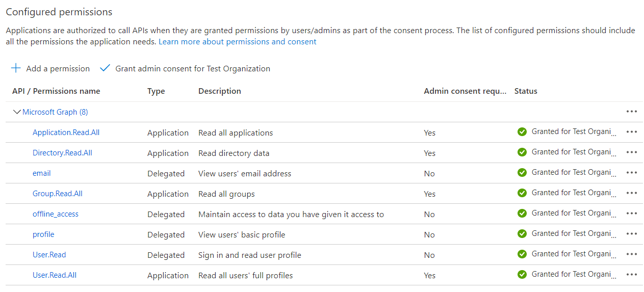Select 'Read all groups' description text

226,194
